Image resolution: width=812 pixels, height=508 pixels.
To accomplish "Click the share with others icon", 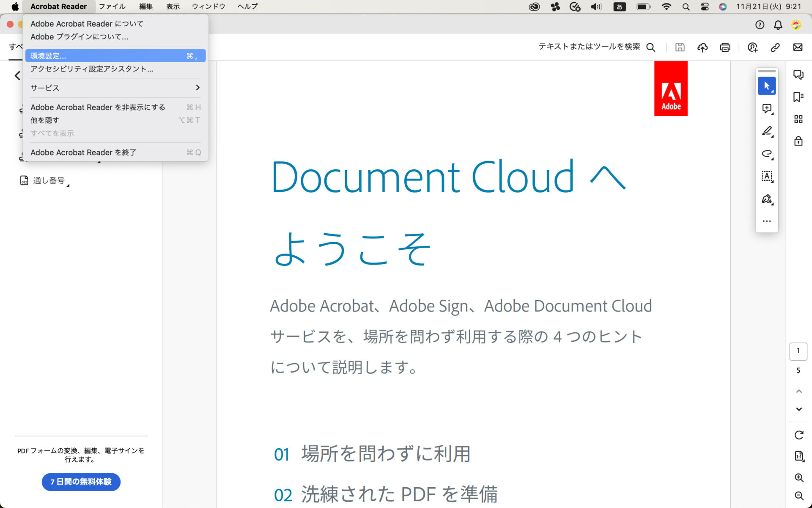I will [752, 47].
